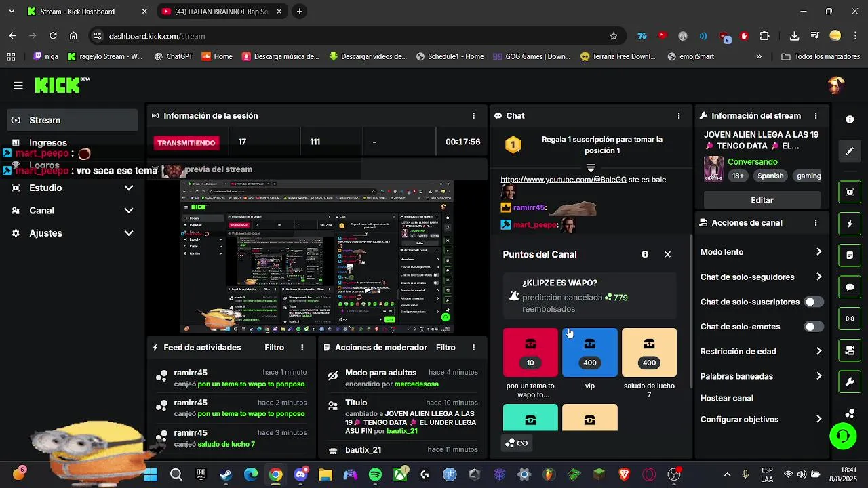The image size is (868, 488).
Task: Open the ChatGPT bookmark
Action: coord(172,56)
